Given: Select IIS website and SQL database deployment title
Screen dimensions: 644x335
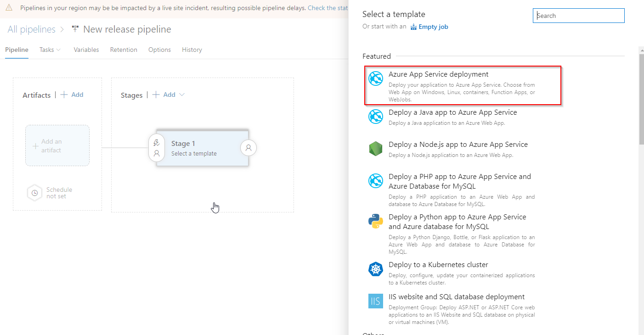Looking at the screenshot, I should coord(457,296).
